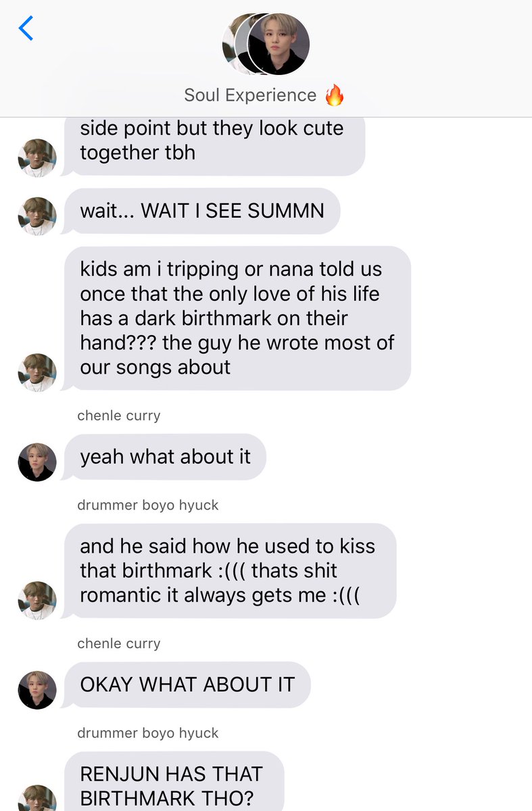Select the 'OKAY WHAT ABOUT IT' bubble
532x811 pixels.
[x=188, y=685]
